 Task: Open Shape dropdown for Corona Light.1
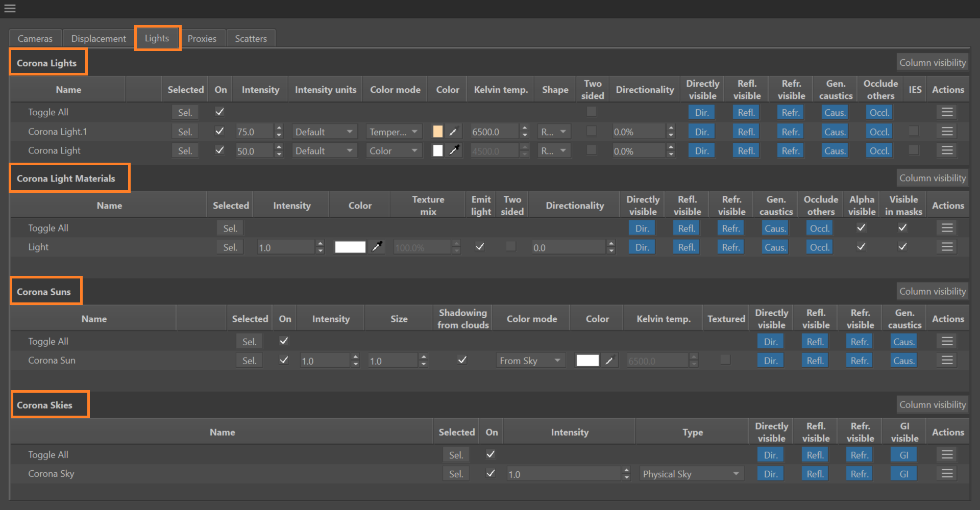[554, 132]
